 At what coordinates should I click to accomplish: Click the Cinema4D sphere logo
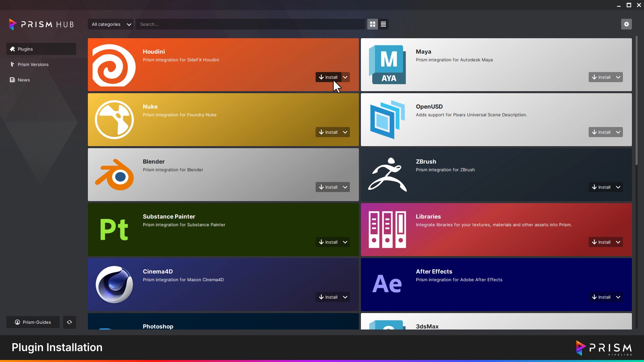[x=114, y=285]
